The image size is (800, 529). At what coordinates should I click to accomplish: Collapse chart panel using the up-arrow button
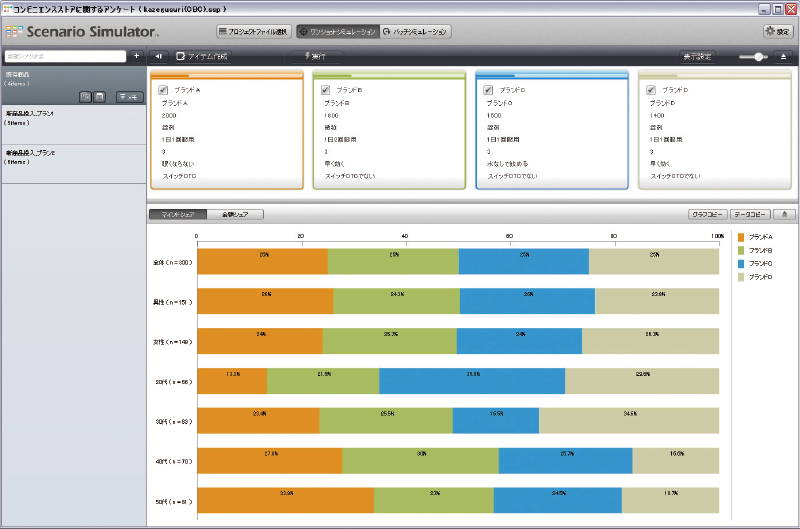(x=783, y=214)
